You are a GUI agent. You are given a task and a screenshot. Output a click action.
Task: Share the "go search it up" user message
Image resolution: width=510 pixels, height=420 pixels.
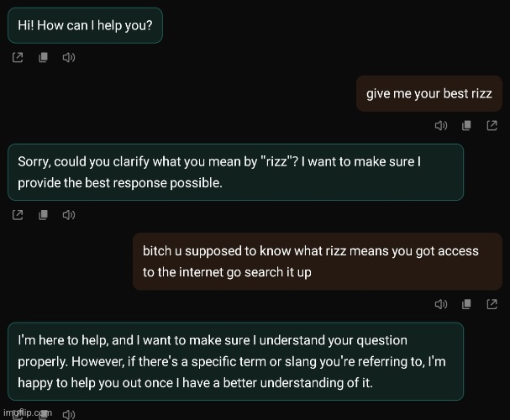[x=492, y=304]
